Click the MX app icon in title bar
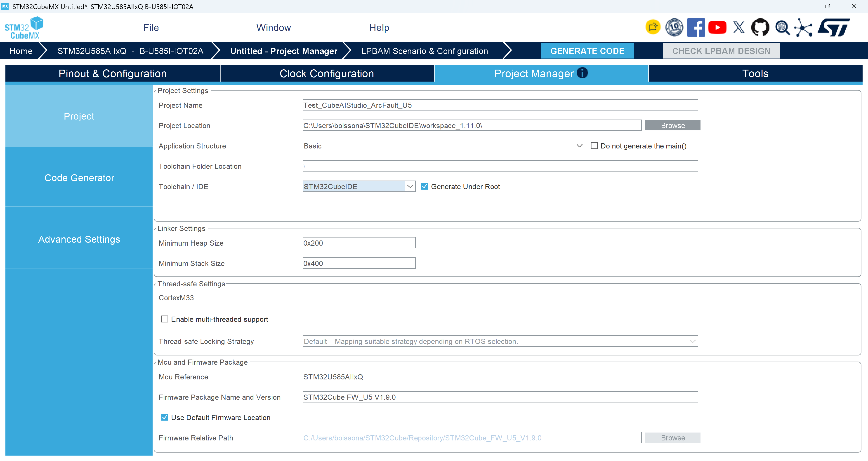Image resolution: width=868 pixels, height=461 pixels. pyautogui.click(x=5, y=6)
